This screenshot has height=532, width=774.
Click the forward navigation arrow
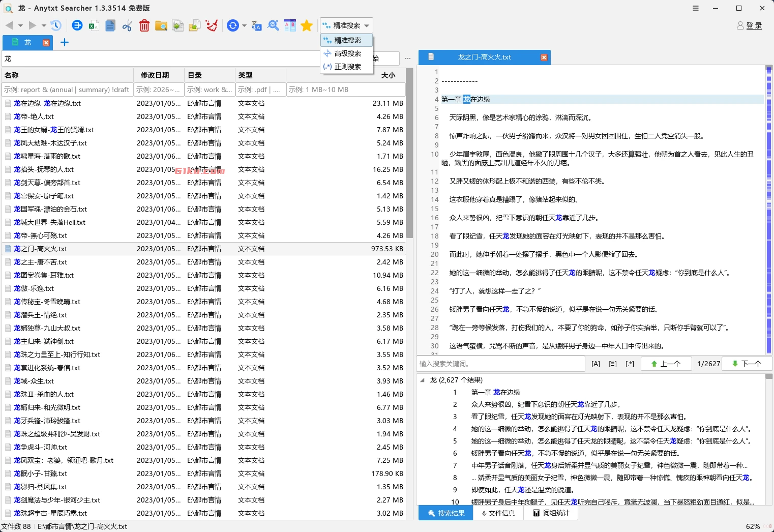[33, 25]
